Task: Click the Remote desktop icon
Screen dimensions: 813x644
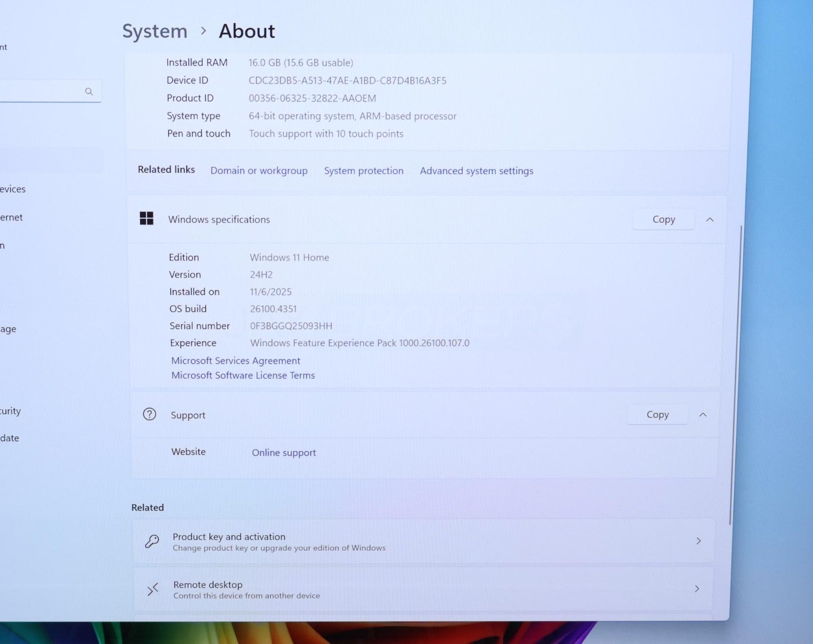Action: [152, 589]
